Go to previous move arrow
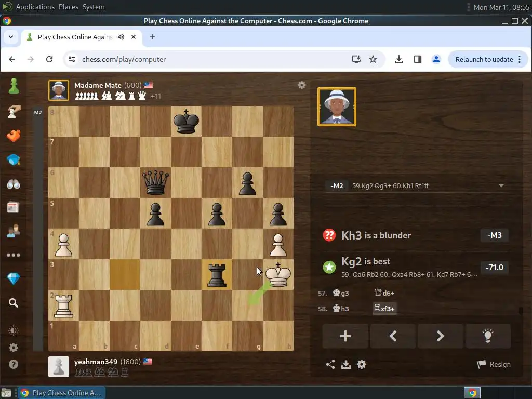This screenshot has height=399, width=532. coord(393,336)
